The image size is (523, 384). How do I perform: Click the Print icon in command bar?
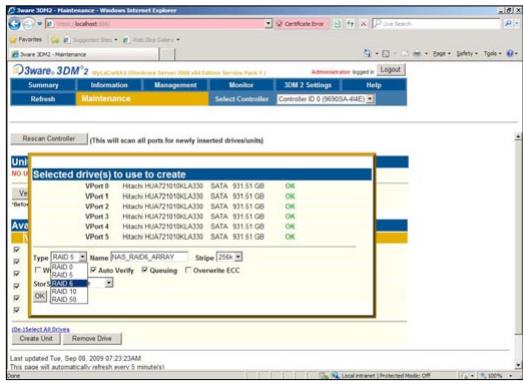pos(417,54)
